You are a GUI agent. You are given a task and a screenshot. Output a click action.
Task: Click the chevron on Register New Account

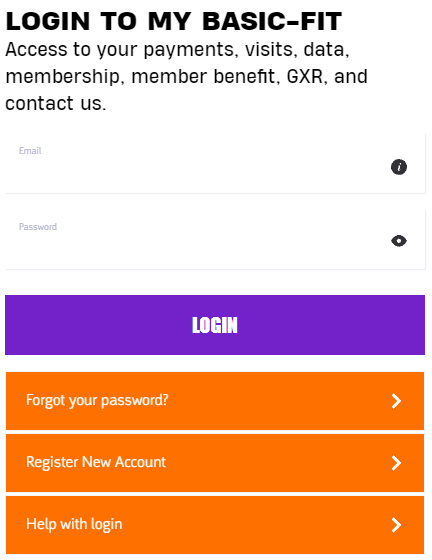click(x=396, y=463)
